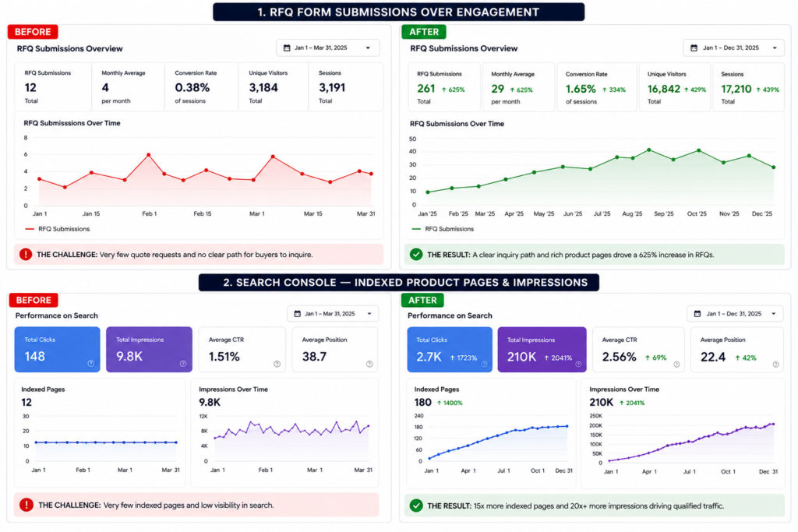The image size is (798, 532).
Task: Click Sessions value '3,191'
Action: point(332,87)
